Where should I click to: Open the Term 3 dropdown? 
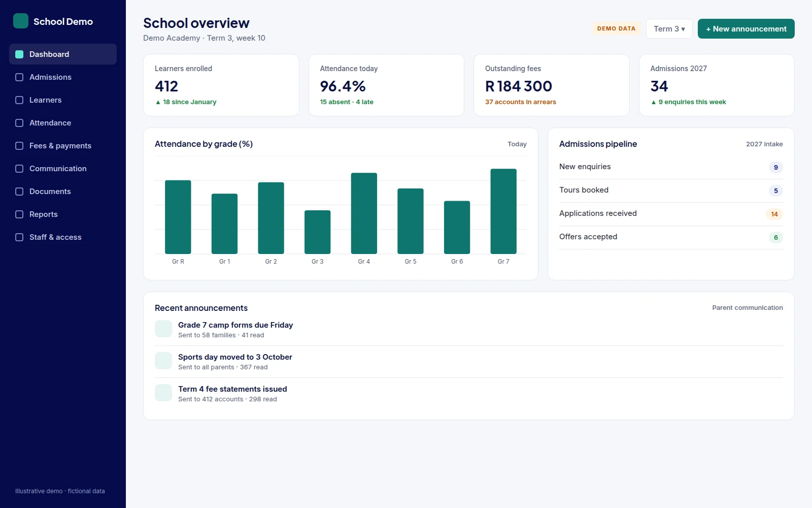click(x=669, y=29)
